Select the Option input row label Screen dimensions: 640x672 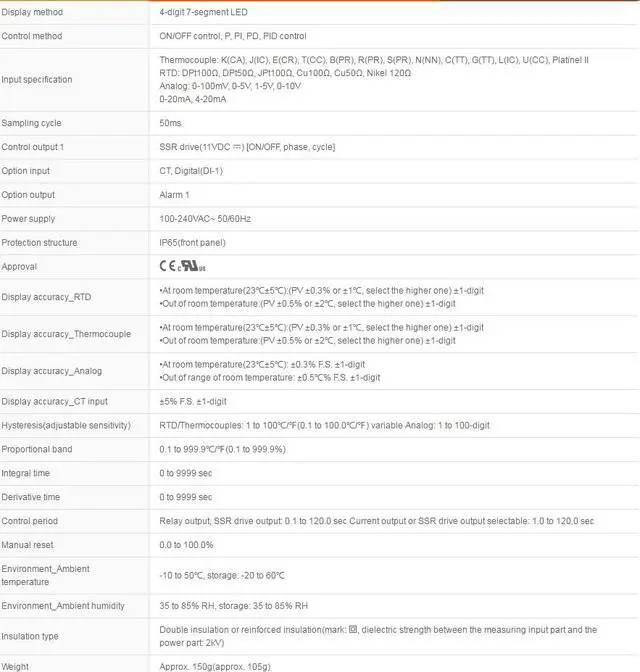coord(26,171)
